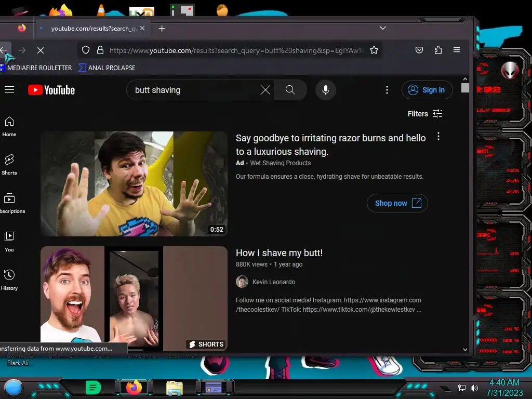This screenshot has width=532, height=399.
Task: Click the Firefox taskbar icon
Action: pos(134,388)
